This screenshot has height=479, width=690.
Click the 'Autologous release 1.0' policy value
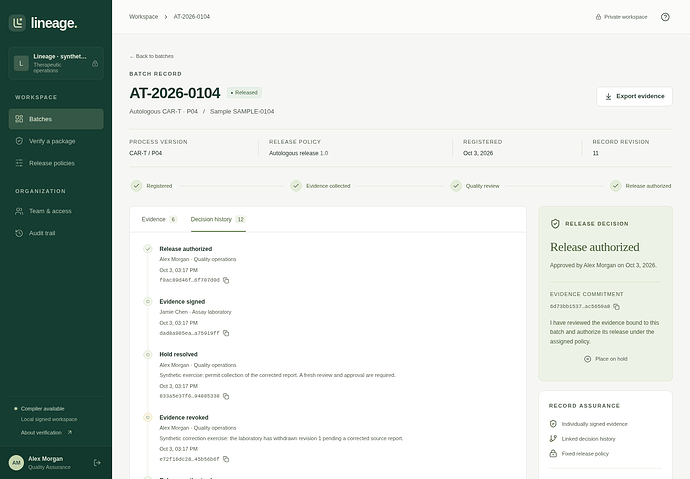click(298, 153)
